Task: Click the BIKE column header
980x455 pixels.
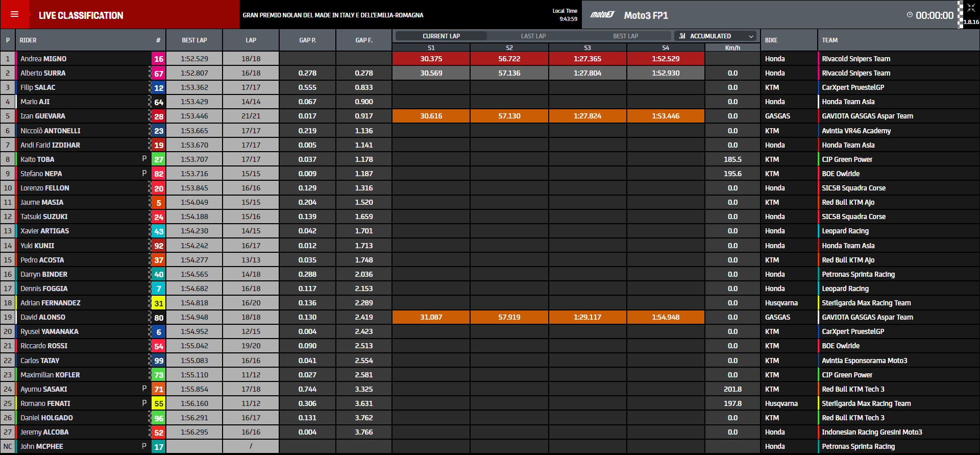Action: (x=771, y=40)
